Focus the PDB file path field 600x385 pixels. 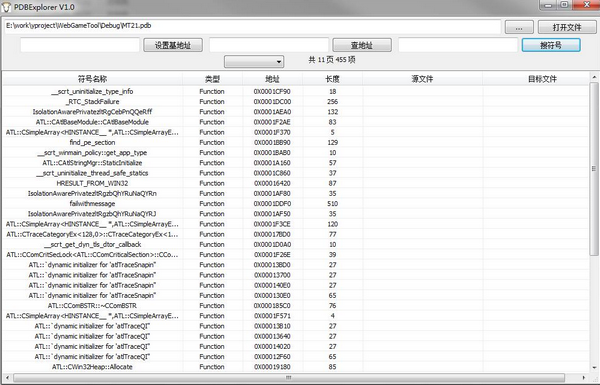(253, 26)
